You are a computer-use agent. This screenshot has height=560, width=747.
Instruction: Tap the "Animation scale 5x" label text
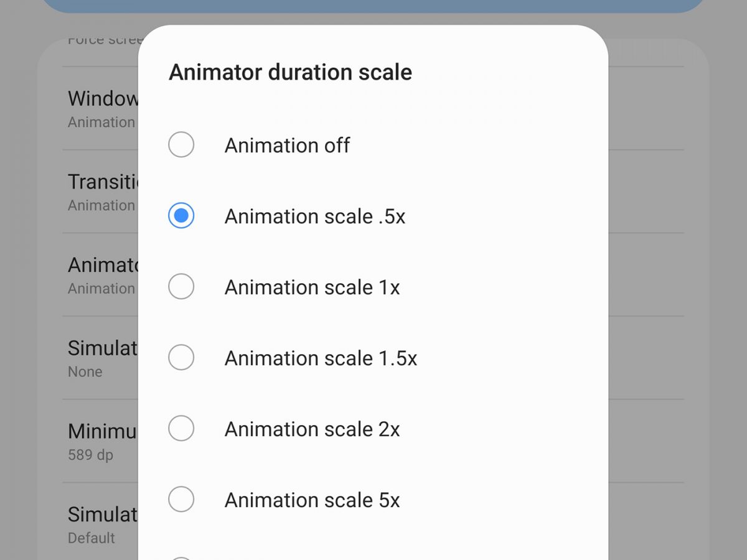click(x=312, y=500)
